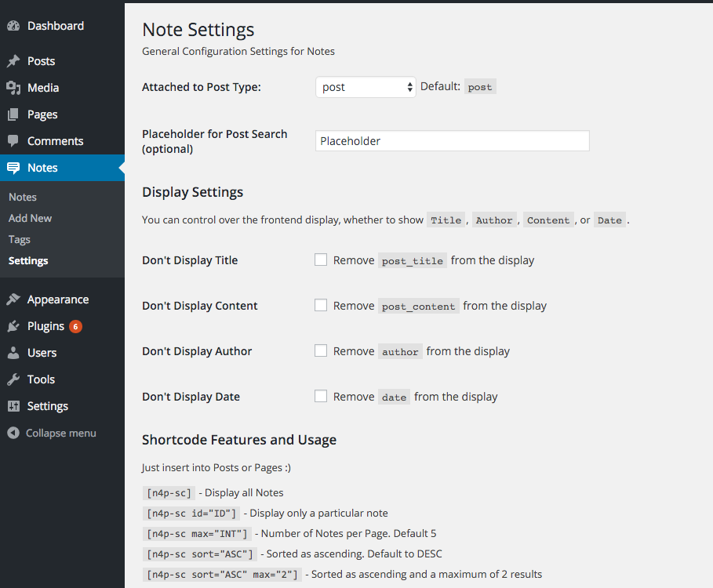The image size is (713, 588).
Task: Click the Collapse menu label
Action: click(x=61, y=433)
